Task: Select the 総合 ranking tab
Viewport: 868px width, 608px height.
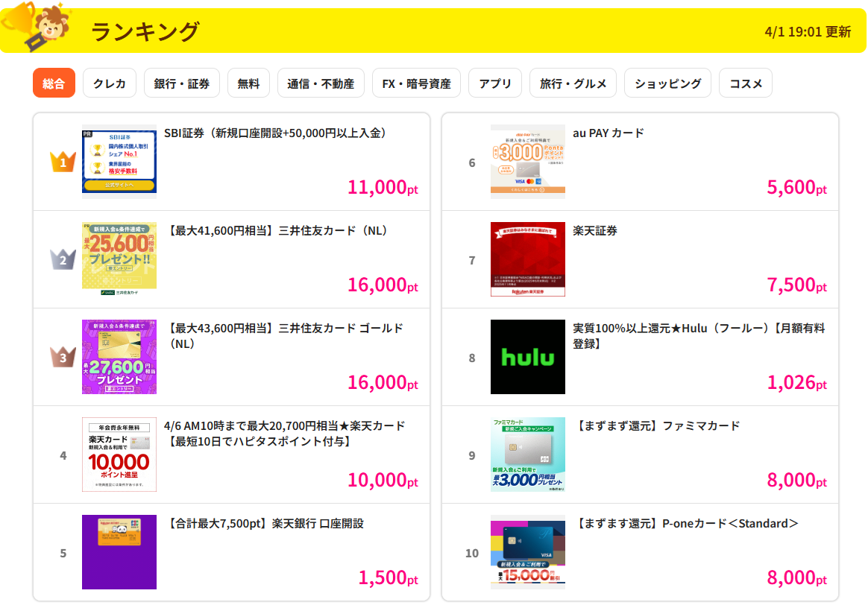Action: (x=54, y=83)
